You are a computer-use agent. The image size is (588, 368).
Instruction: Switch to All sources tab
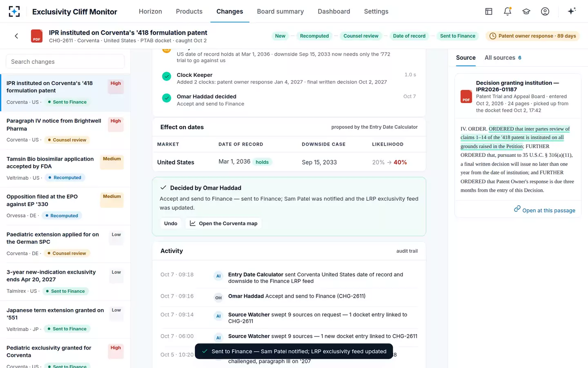click(x=503, y=58)
